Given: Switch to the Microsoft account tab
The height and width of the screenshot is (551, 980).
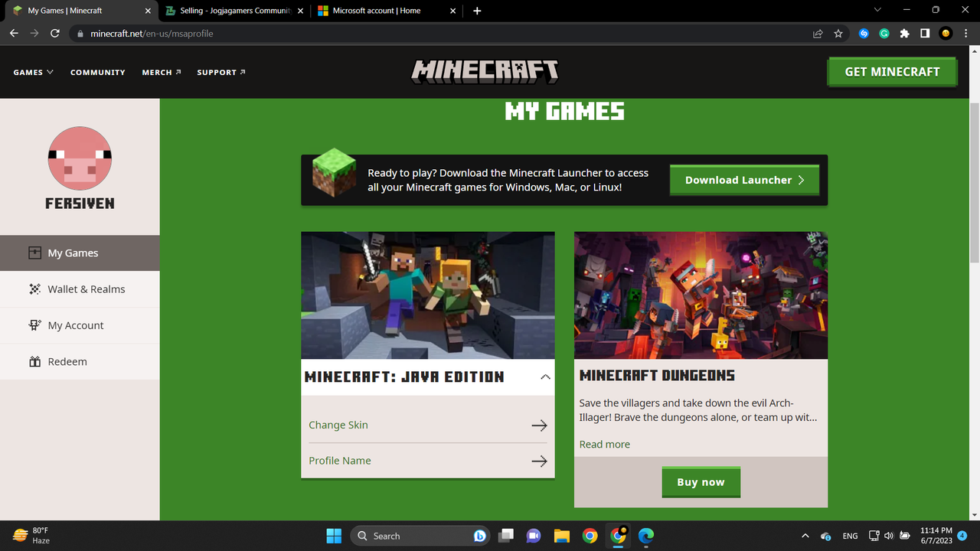Looking at the screenshot, I should (387, 11).
